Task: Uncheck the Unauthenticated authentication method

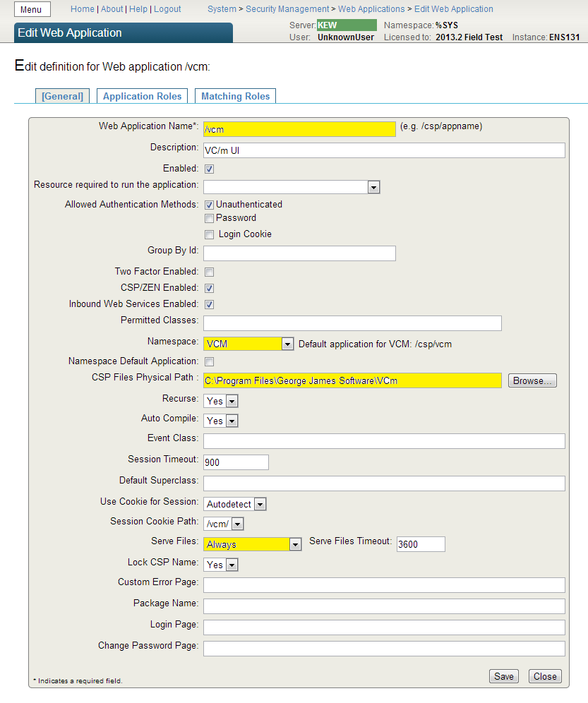Action: (x=209, y=205)
